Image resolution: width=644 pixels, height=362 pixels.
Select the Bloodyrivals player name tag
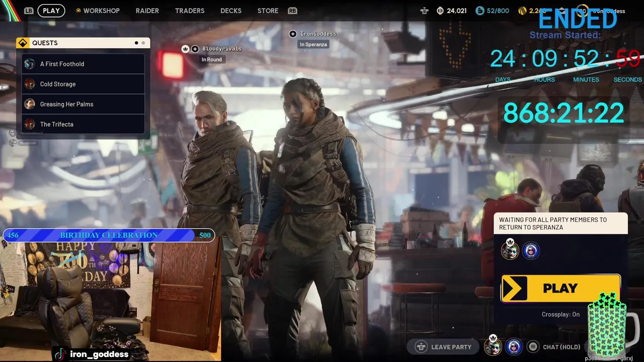(222, 49)
